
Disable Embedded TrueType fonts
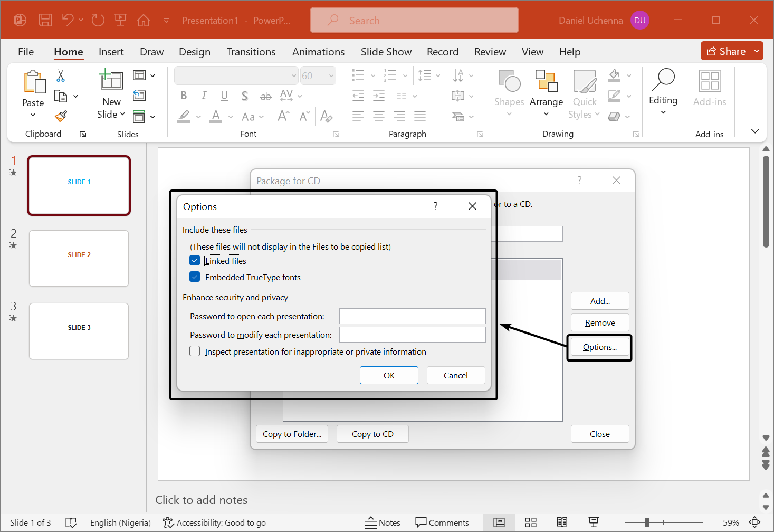tap(195, 277)
